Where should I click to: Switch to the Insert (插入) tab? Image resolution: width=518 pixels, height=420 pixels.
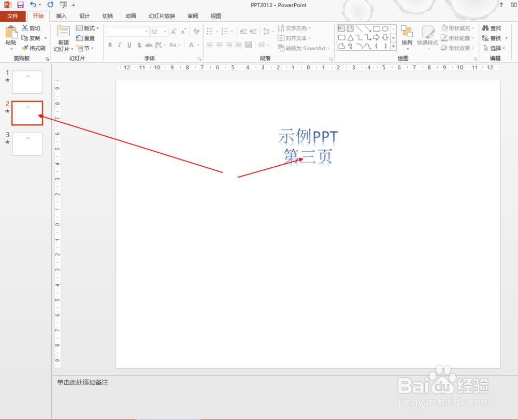coord(61,16)
